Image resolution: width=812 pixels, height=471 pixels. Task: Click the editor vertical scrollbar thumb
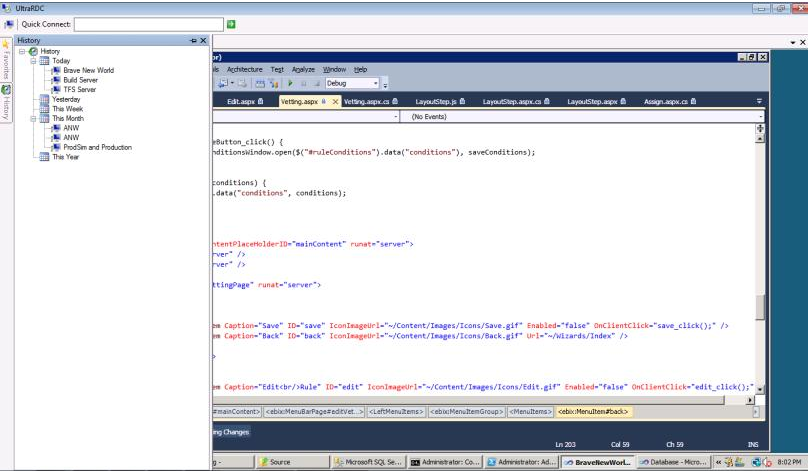click(760, 307)
